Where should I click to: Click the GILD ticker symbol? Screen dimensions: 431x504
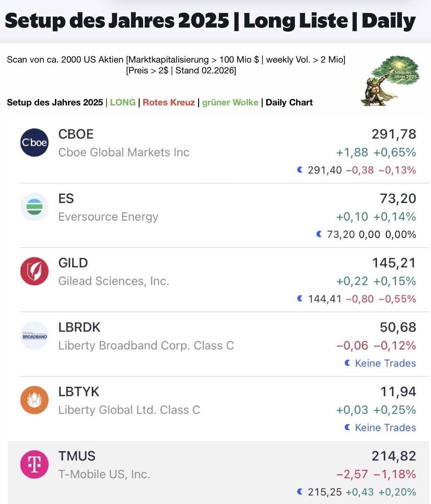pos(73,263)
